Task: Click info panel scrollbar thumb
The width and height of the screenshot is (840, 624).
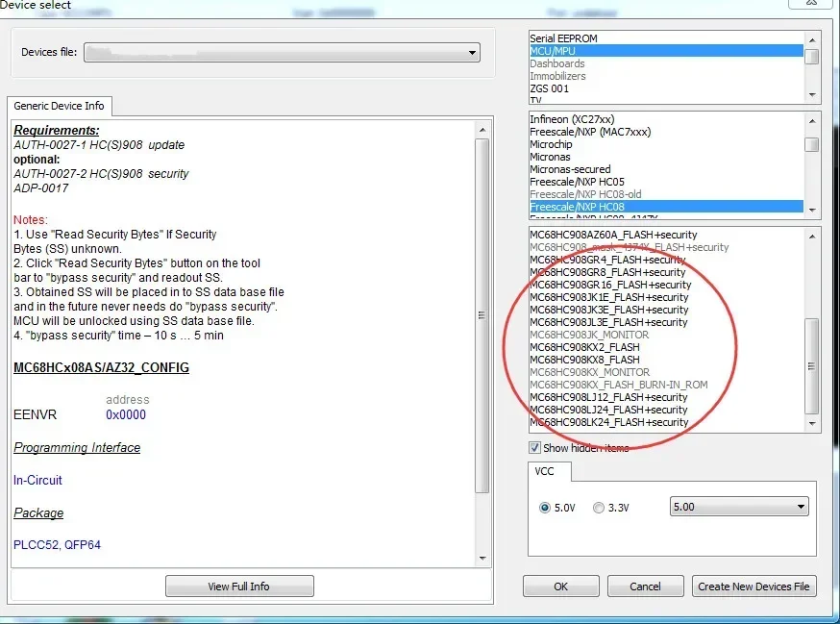Action: [482, 315]
